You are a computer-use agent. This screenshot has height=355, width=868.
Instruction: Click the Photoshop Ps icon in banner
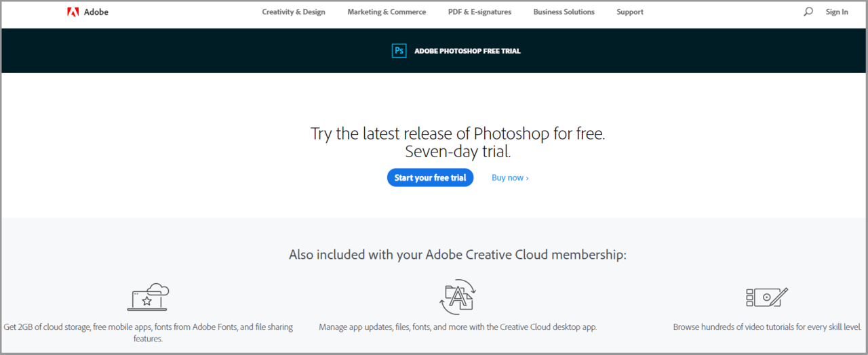(x=399, y=51)
